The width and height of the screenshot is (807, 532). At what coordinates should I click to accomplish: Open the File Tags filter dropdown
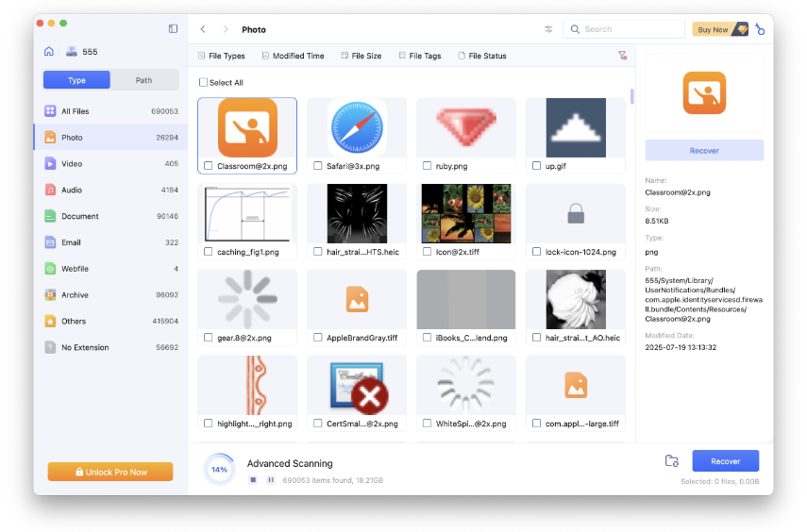[420, 56]
